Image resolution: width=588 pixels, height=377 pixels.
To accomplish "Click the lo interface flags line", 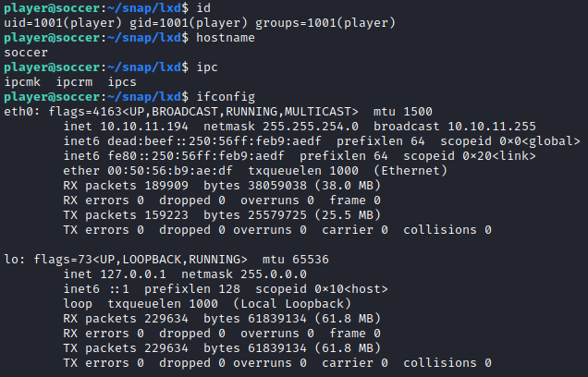I will 166,260.
